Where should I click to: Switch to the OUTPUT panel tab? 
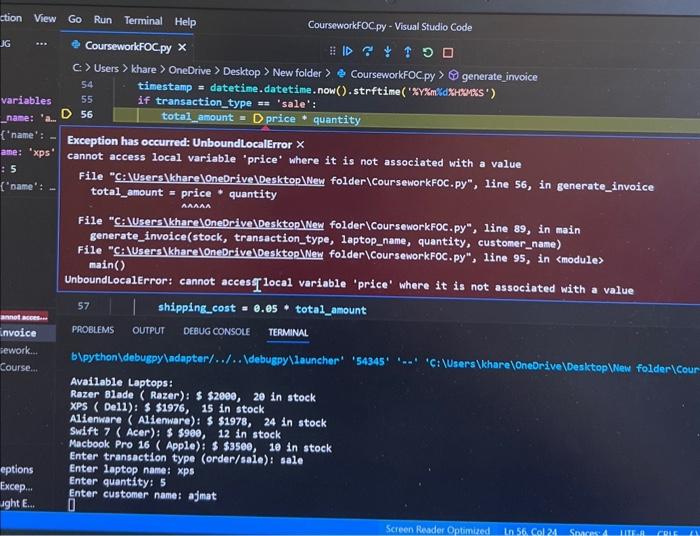tap(148, 330)
